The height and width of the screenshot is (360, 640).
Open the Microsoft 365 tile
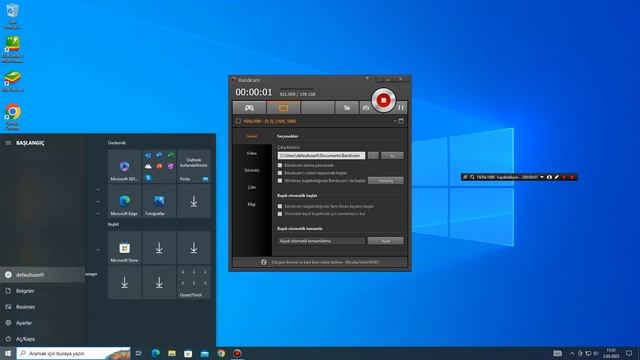pos(124,166)
